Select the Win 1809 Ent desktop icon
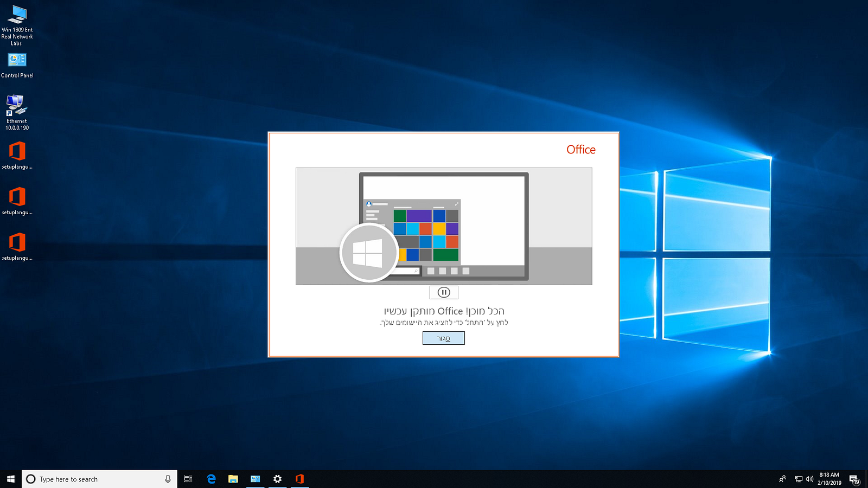The height and width of the screenshot is (488, 868). coord(17,25)
